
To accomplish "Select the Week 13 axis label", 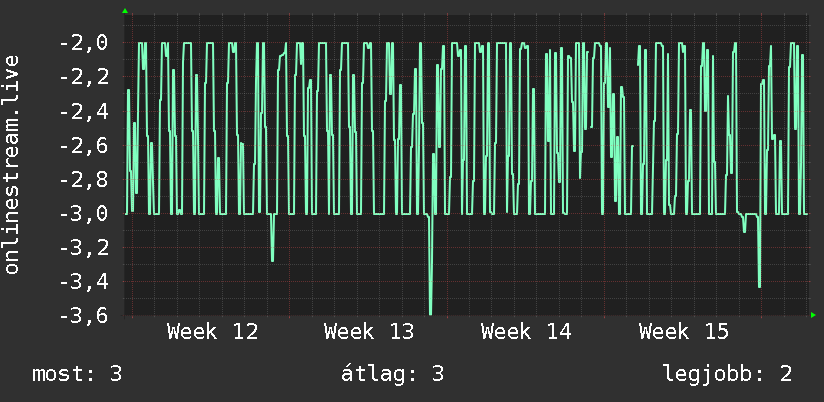I will pyautogui.click(x=369, y=332).
